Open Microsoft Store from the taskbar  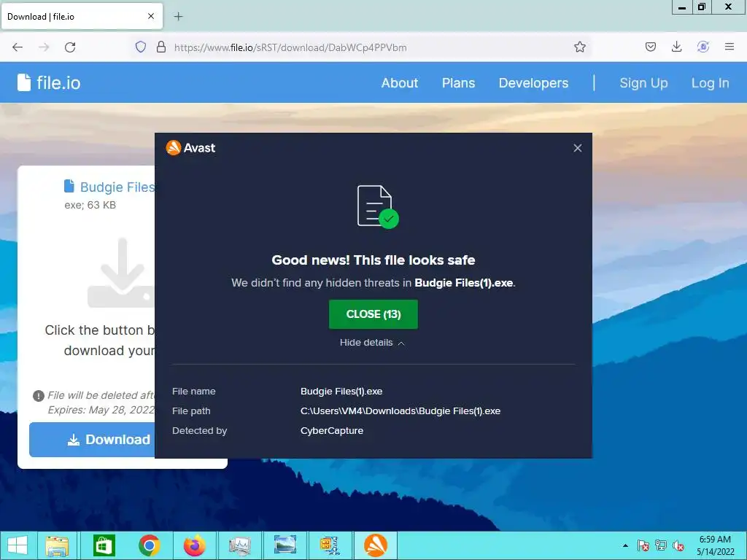[x=104, y=545]
